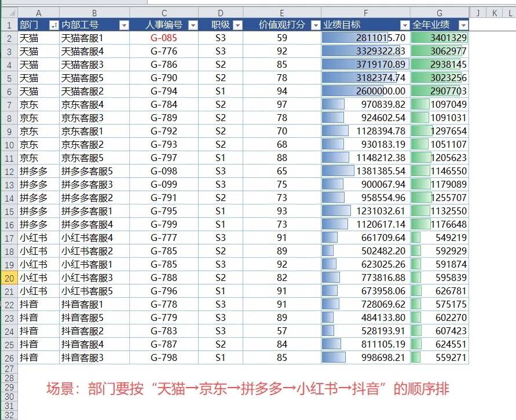Select column J header

478,13
